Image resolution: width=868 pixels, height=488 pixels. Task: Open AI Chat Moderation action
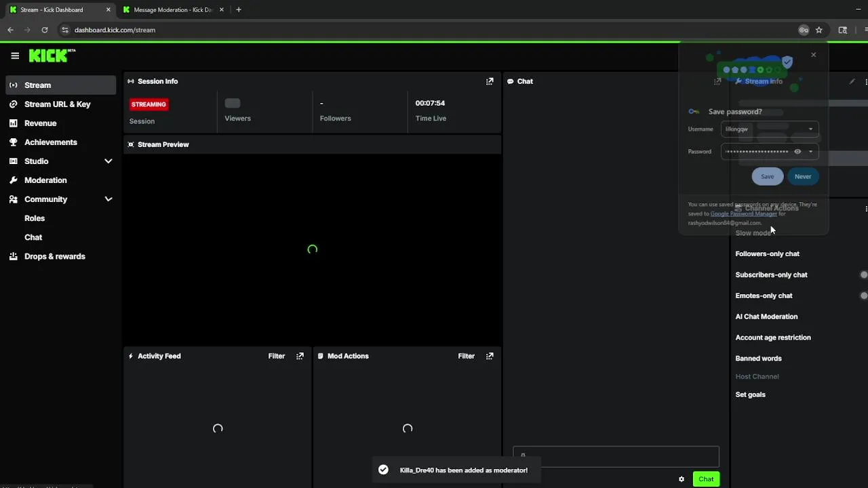click(x=766, y=317)
